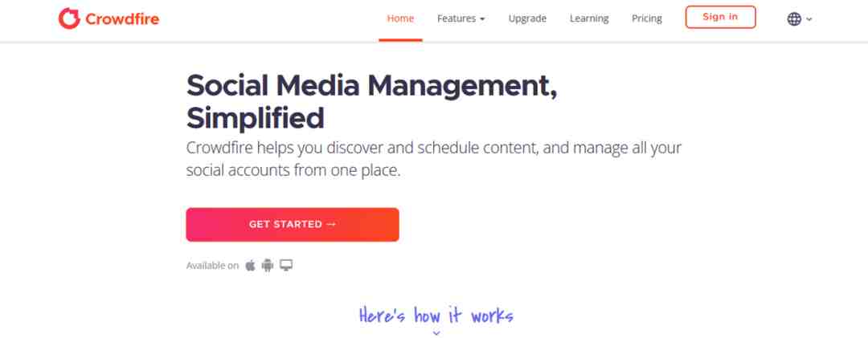Open the Learning menu item
Image resolution: width=868 pixels, height=338 pixels.
tap(589, 18)
